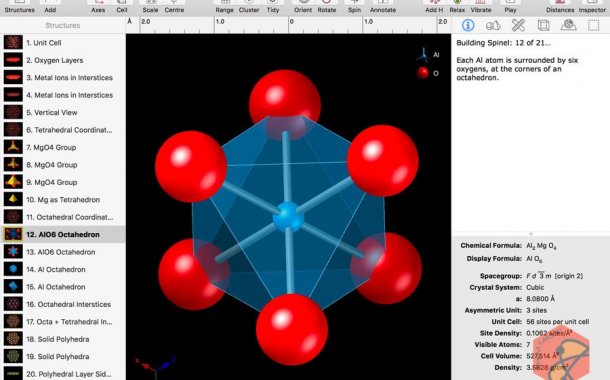The image size is (610, 380).
Task: Select '6. Tetrahedral Coordinat...' structure
Action: pyautogui.click(x=63, y=130)
